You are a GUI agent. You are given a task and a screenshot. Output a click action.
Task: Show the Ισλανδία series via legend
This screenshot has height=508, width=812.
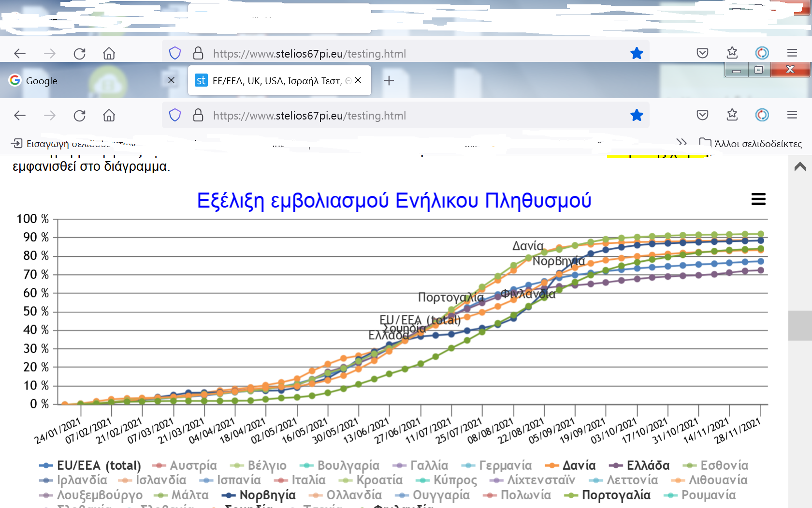[x=152, y=480]
